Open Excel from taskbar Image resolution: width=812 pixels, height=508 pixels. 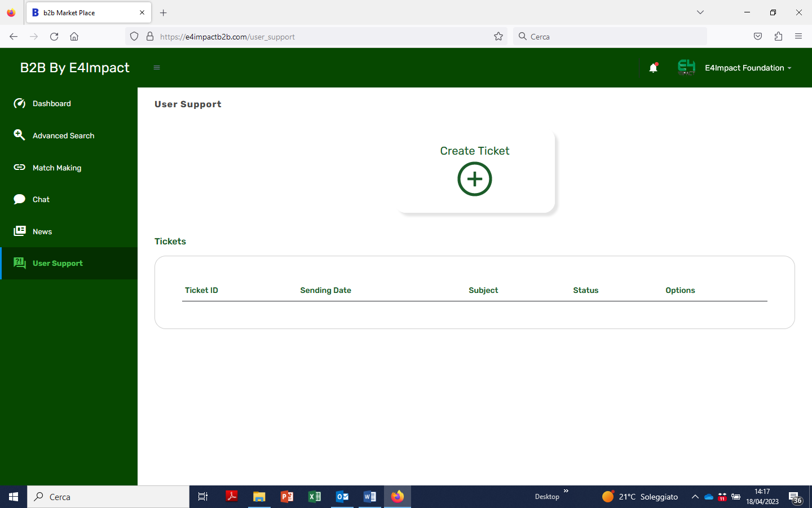point(315,497)
